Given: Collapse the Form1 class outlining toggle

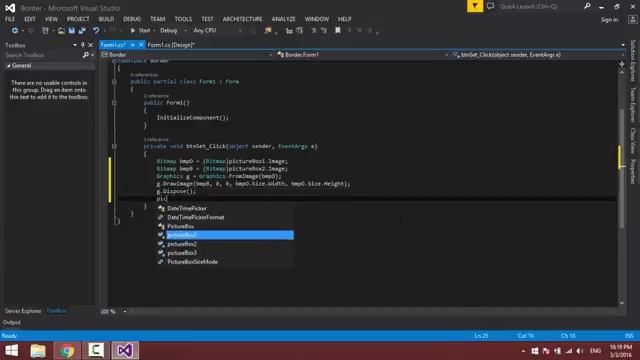Looking at the screenshot, I should 114,82.
